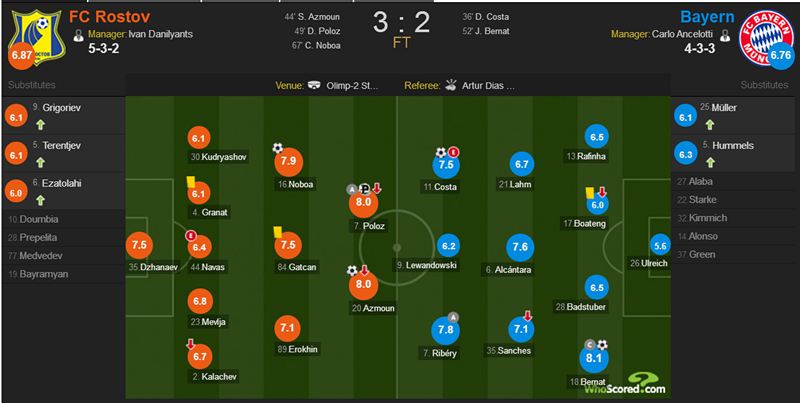Click the stadium icon beside Venue

pos(314,86)
